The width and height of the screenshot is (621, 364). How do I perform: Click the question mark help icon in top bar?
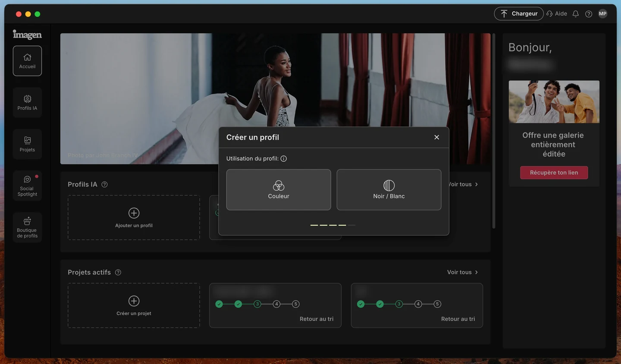589,14
